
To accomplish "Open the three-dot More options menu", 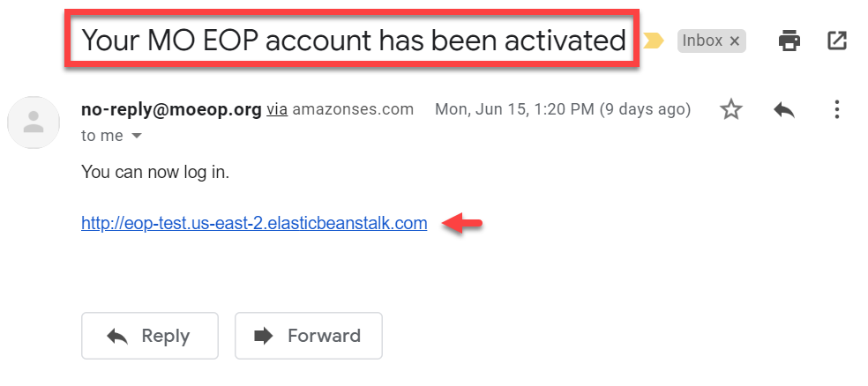I will 836,109.
